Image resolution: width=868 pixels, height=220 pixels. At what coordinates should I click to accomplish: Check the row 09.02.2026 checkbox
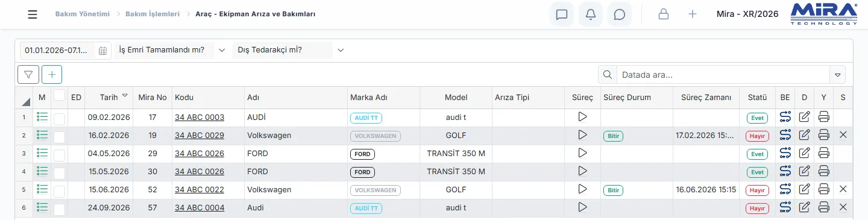(59, 119)
